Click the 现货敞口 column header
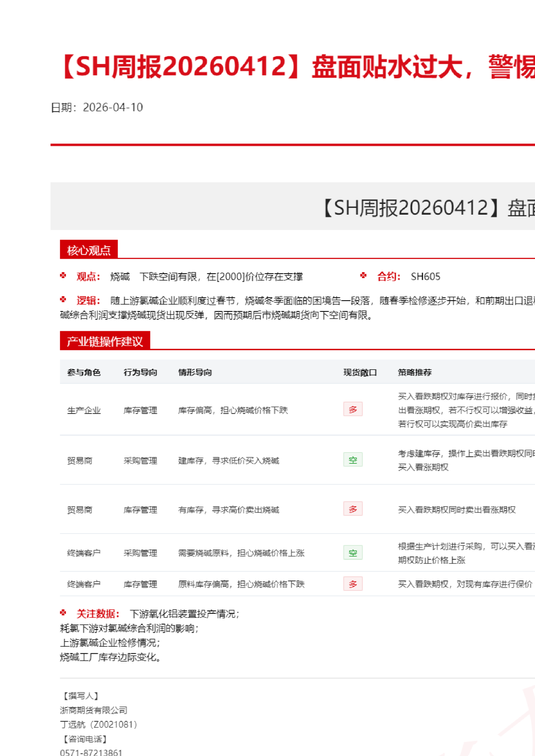The image size is (535, 756). click(360, 372)
